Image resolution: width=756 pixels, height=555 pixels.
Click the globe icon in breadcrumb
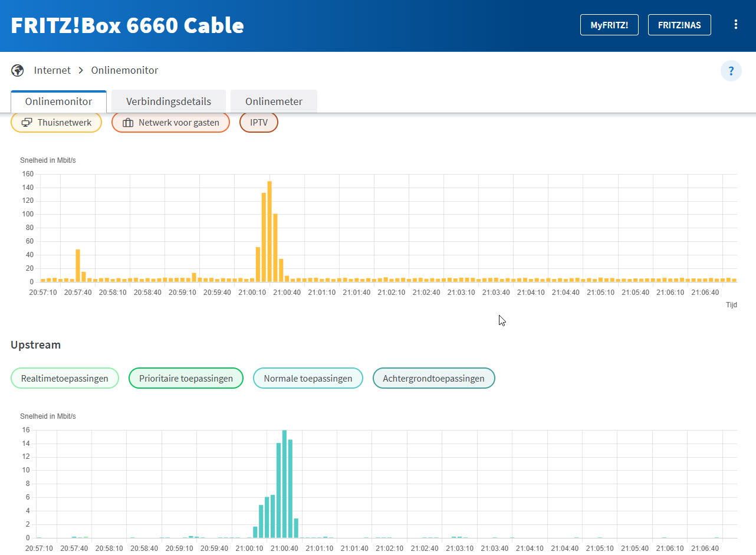click(x=18, y=71)
